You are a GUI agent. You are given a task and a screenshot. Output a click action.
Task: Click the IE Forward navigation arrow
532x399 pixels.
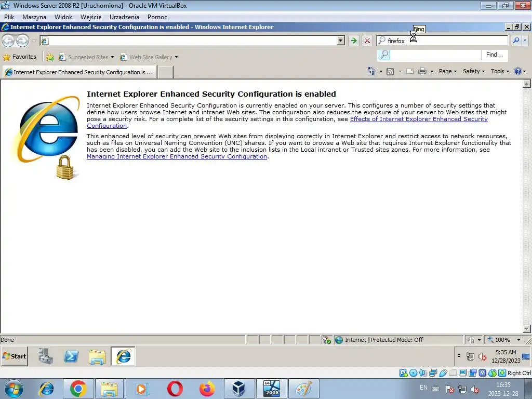tap(22, 41)
